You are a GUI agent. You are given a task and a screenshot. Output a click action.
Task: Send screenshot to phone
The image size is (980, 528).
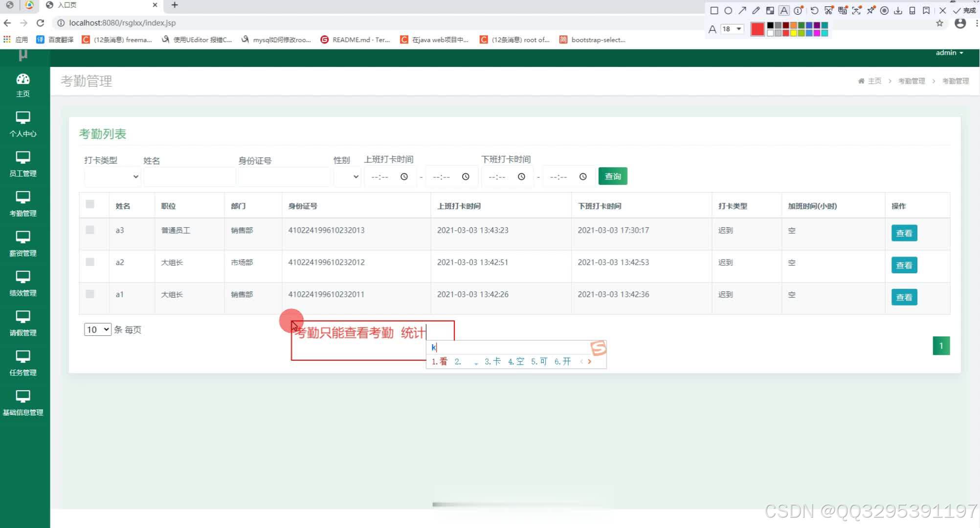coord(912,11)
